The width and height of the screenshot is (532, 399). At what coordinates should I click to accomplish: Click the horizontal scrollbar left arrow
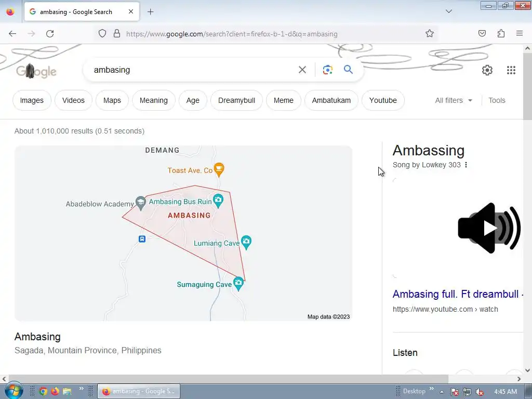(4, 379)
